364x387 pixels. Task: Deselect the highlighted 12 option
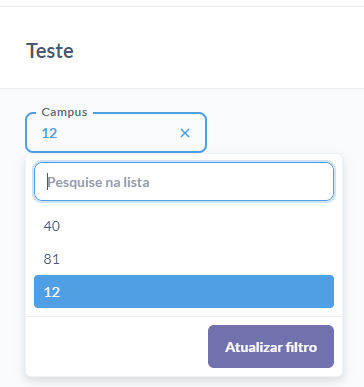tap(184, 291)
